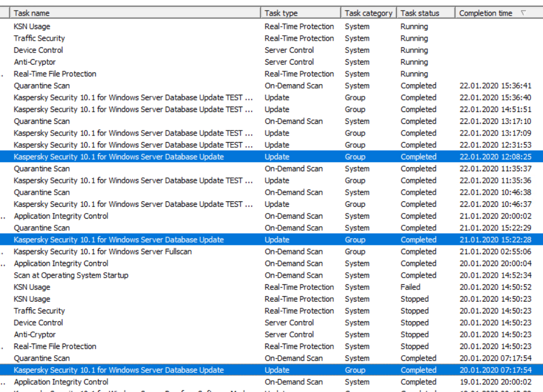Select Quarantine Scan completed at 15:36:41

point(42,86)
